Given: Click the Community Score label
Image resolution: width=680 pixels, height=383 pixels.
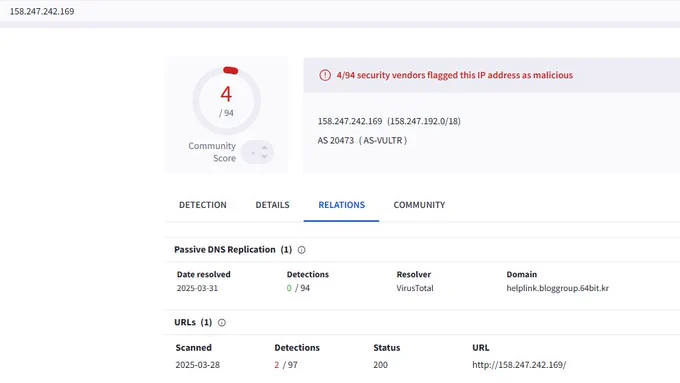Looking at the screenshot, I should pos(212,152).
